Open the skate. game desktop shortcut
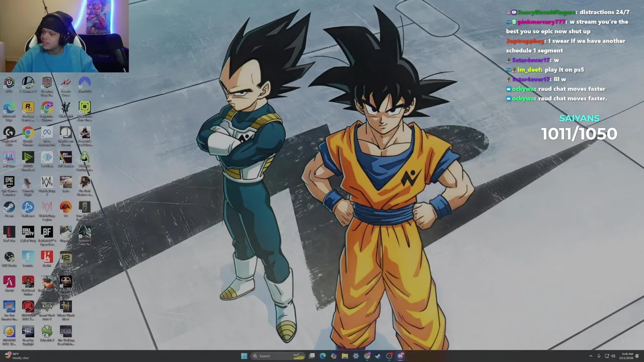Viewport: 644px width, 362px height. [x=66, y=184]
